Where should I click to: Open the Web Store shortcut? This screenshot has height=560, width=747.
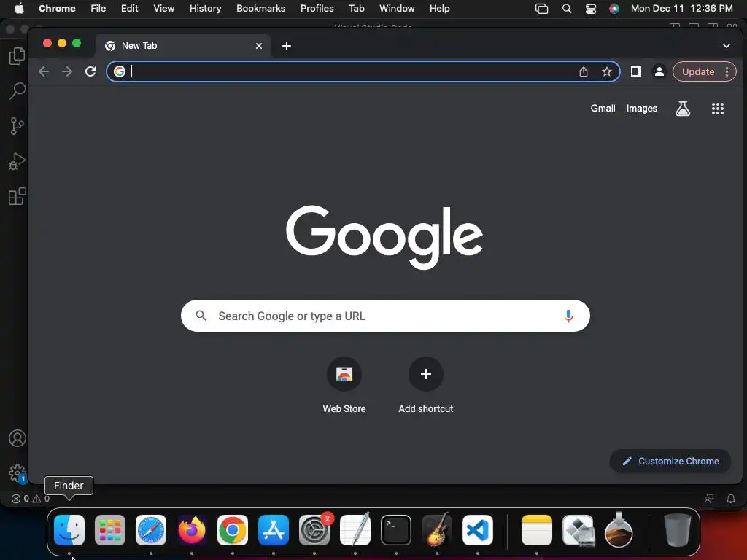(344, 386)
